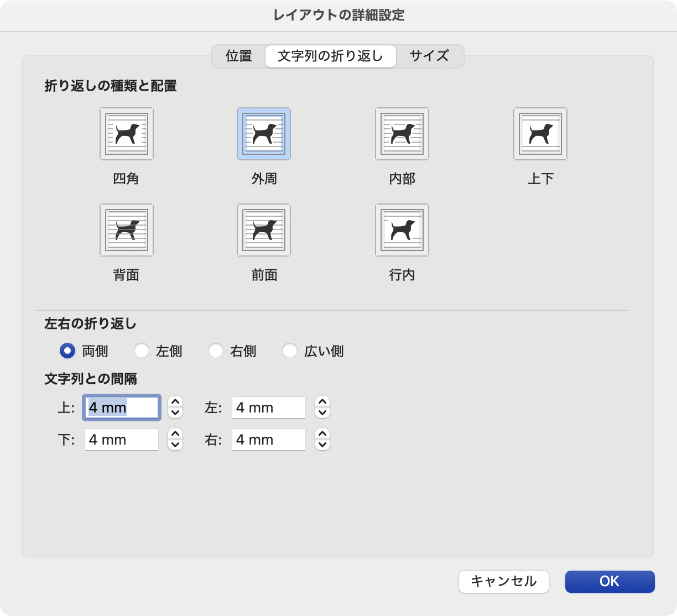Select the 外周 (tight) wrapping style

coord(263,133)
